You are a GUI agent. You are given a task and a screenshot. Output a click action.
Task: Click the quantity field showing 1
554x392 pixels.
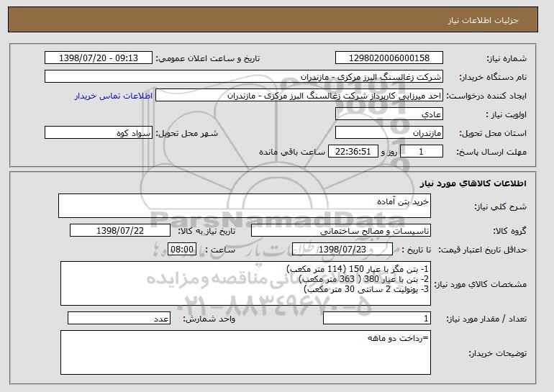[377, 318]
